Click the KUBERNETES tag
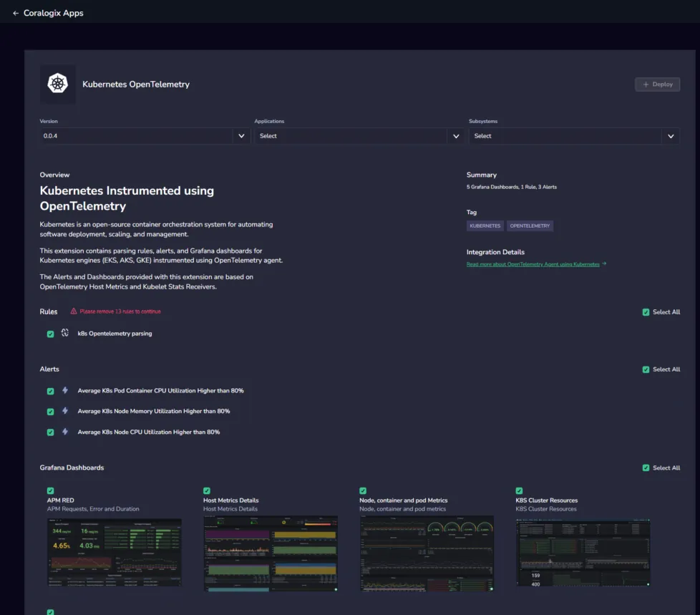Viewport: 700px width, 615px height. click(485, 226)
